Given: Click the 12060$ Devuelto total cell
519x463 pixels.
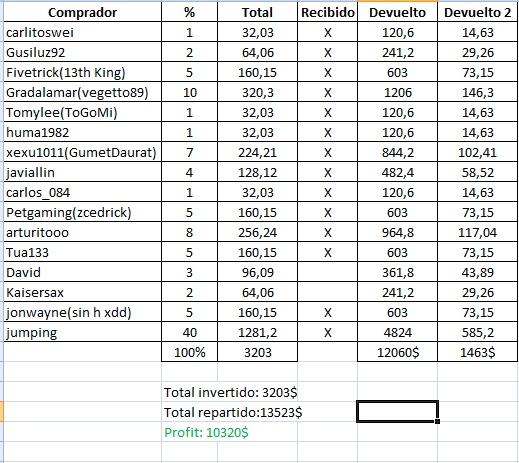Looking at the screenshot, I should (397, 352).
